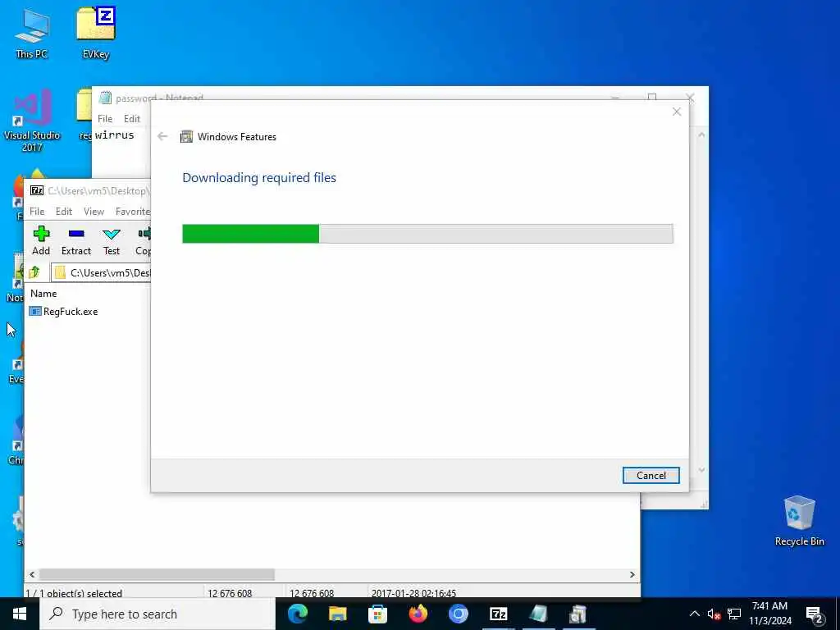840x630 pixels.
Task: Click the 7-Zip address path field
Action: point(102,272)
